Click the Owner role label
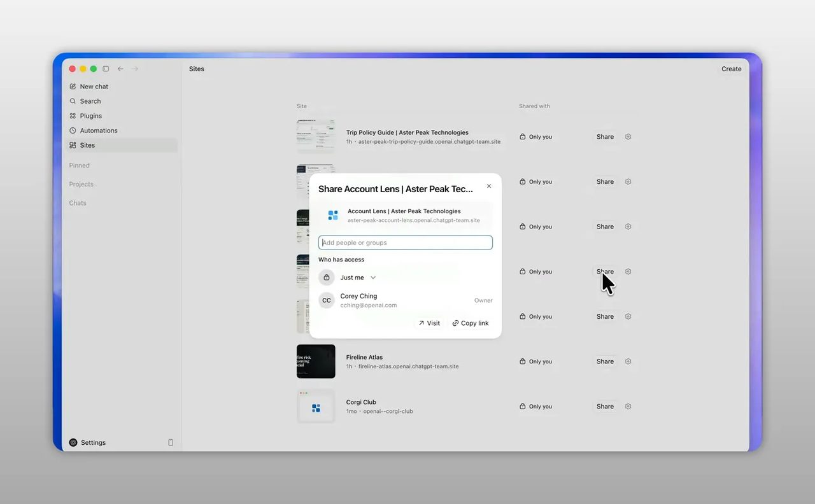The width and height of the screenshot is (815, 504). [483, 300]
